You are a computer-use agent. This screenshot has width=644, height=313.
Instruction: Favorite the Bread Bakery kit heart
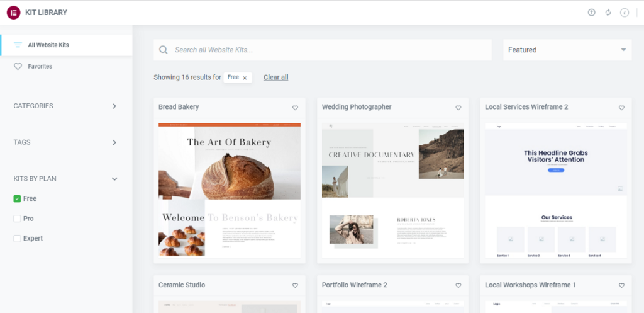coord(296,108)
